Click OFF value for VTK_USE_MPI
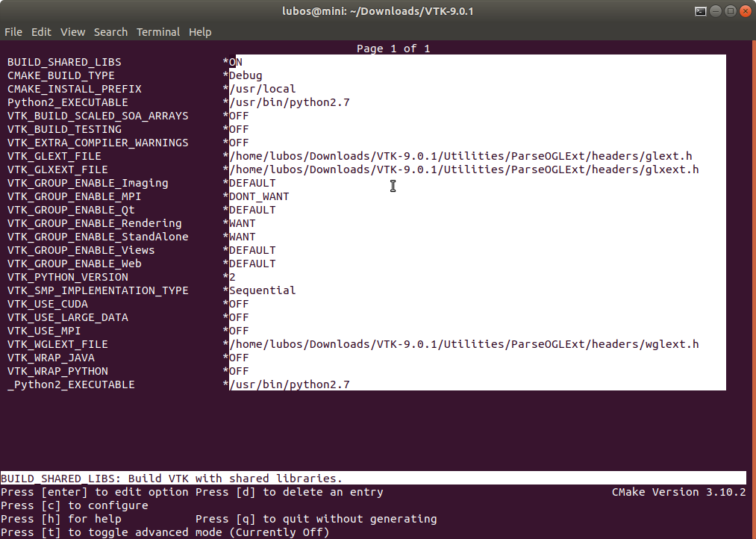This screenshot has width=756, height=539. click(239, 331)
